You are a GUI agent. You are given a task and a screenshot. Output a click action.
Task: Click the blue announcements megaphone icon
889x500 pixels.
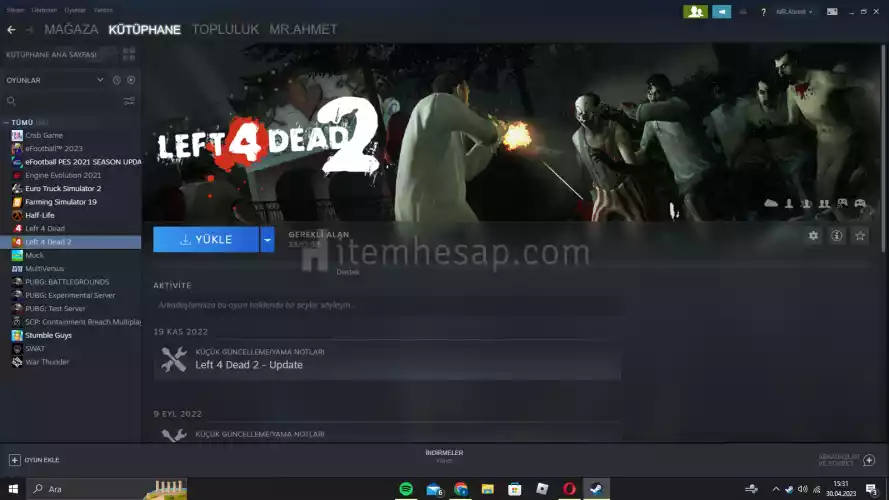(721, 12)
